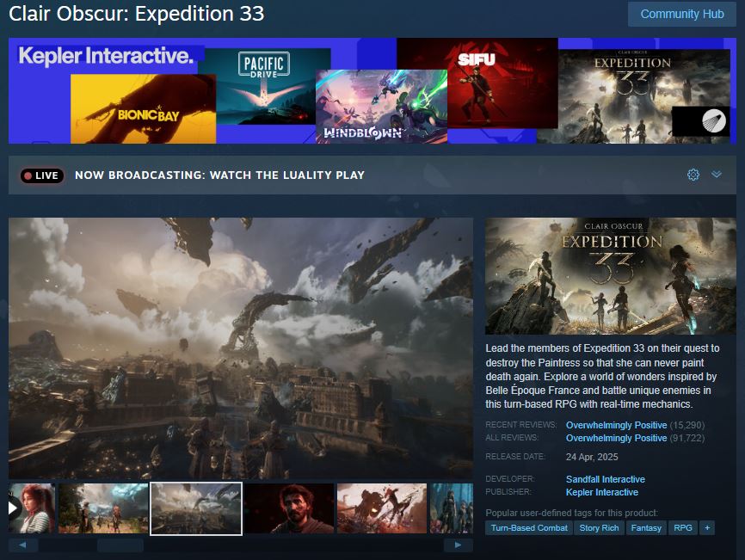This screenshot has height=560, width=745.
Task: Open broadcast settings gear icon
Action: pos(693,175)
